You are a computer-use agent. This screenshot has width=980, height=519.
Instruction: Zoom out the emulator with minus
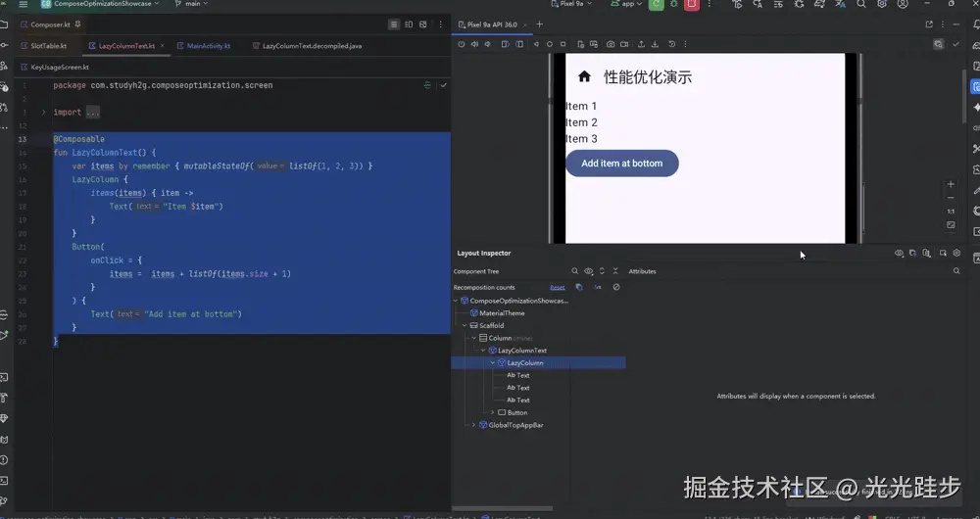(951, 198)
